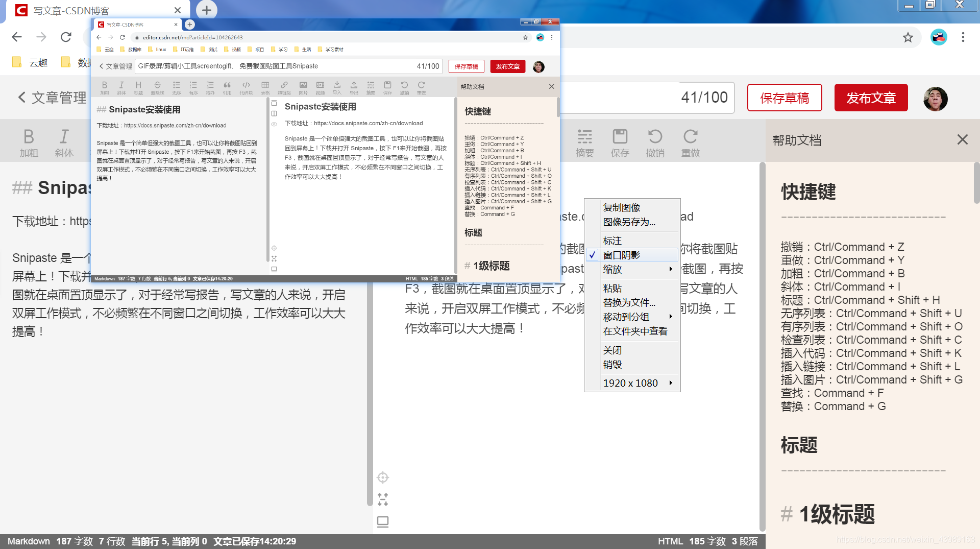Toggle the sync-scroll crosshair icon in the small window
The width and height of the screenshot is (980, 549).
274,248
